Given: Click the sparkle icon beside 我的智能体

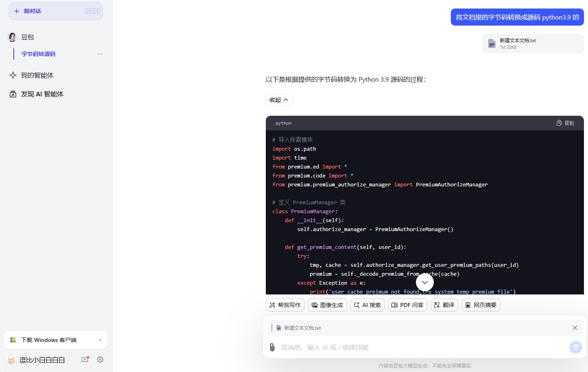Looking at the screenshot, I should [x=13, y=75].
